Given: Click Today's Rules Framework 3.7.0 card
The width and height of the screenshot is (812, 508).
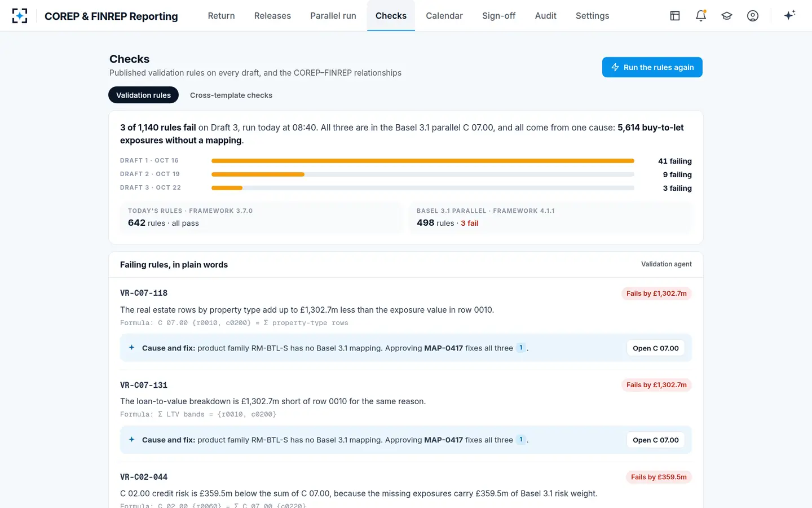Looking at the screenshot, I should pos(261,217).
